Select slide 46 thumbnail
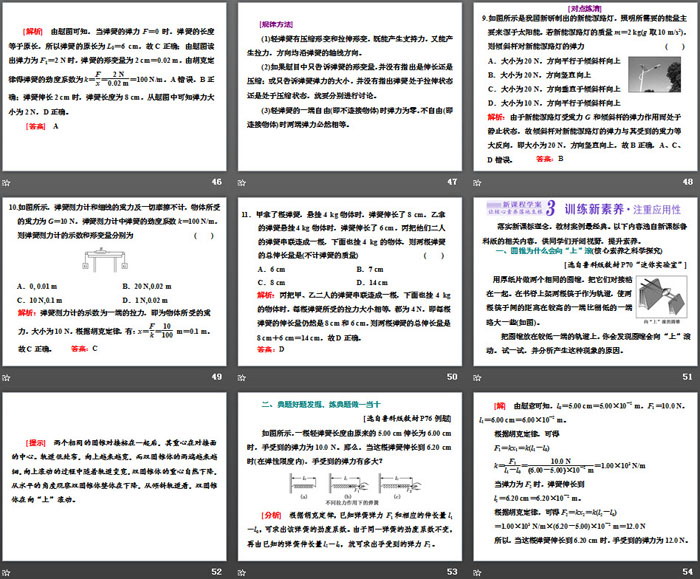Image resolution: width=700 pixels, height=579 pixels. pyautogui.click(x=114, y=87)
